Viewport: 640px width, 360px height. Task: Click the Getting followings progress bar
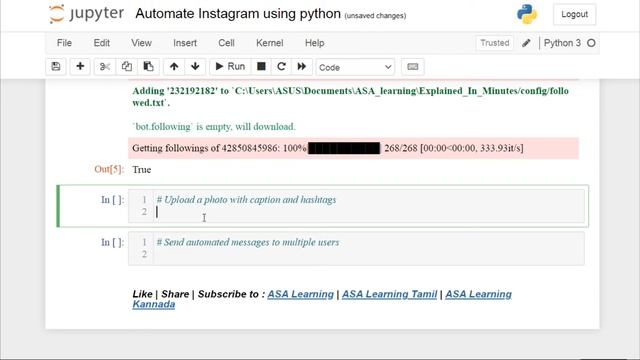pyautogui.click(x=344, y=148)
